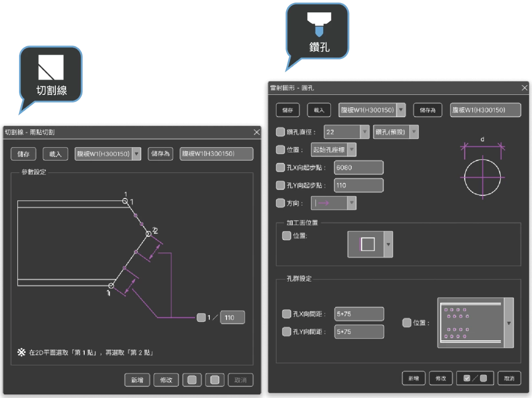Open the 起始孔座標 position dropdown

tap(351, 150)
